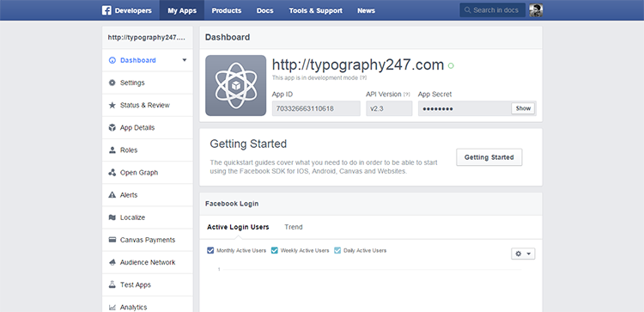Open Tools & Support menu
Viewport: 644px width, 312px height.
(315, 10)
